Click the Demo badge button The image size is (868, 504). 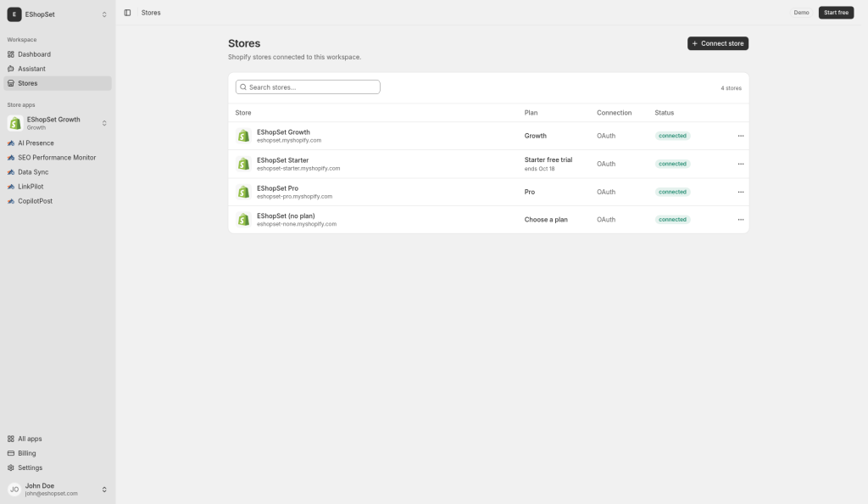(x=801, y=12)
